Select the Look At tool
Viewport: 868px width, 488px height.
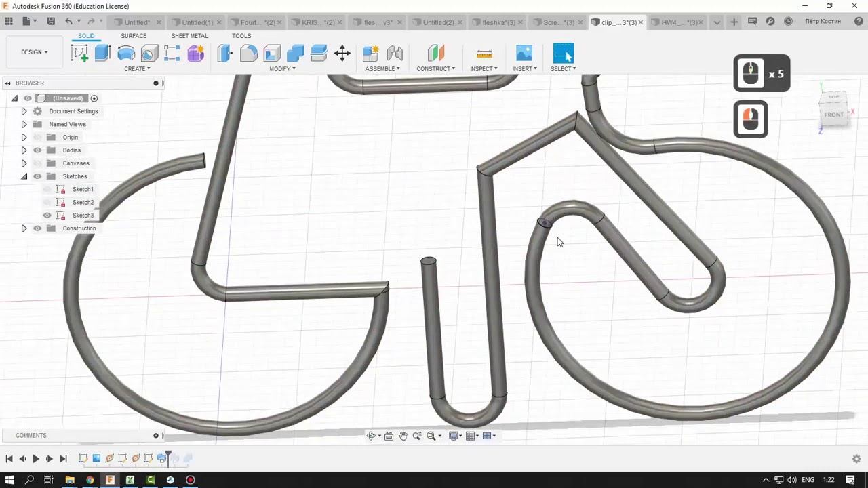point(389,436)
